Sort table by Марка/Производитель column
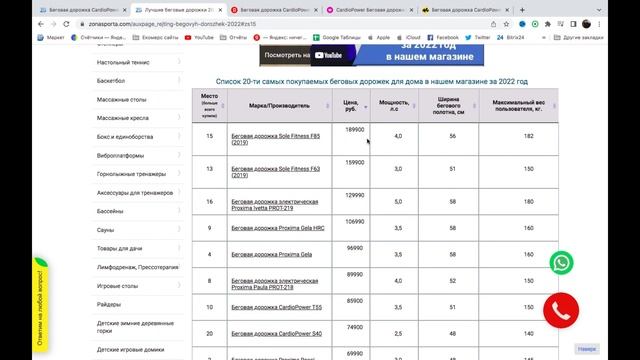 point(280,106)
